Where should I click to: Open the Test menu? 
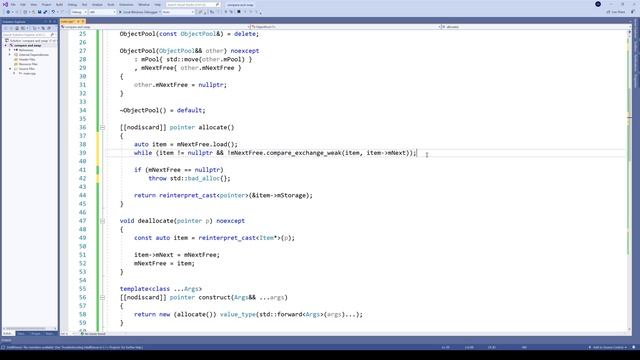pyautogui.click(x=84, y=4)
